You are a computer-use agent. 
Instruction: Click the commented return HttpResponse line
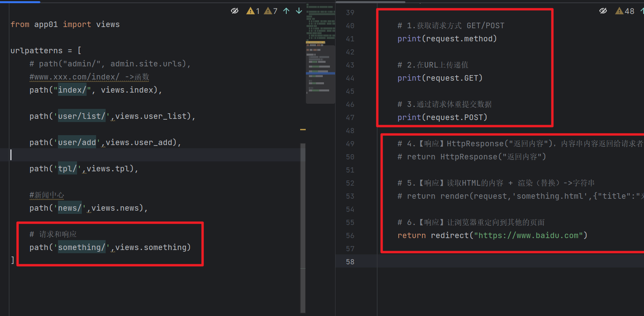point(472,157)
